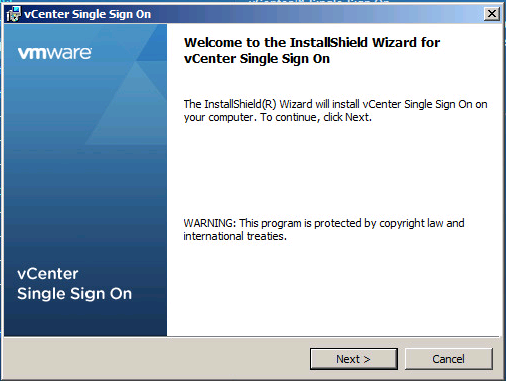This screenshot has height=381, width=506.
Task: Click the title bar empty area beside the X
Action: pyautogui.click(x=317, y=14)
